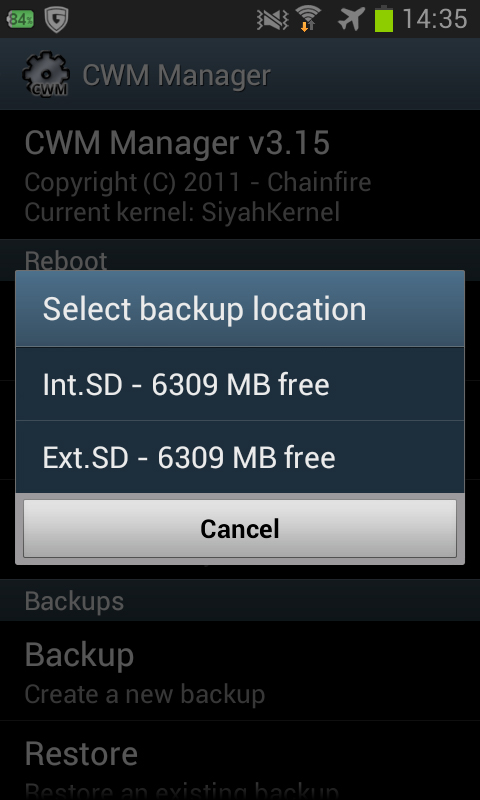Tap the Select backup location title

[x=205, y=309]
